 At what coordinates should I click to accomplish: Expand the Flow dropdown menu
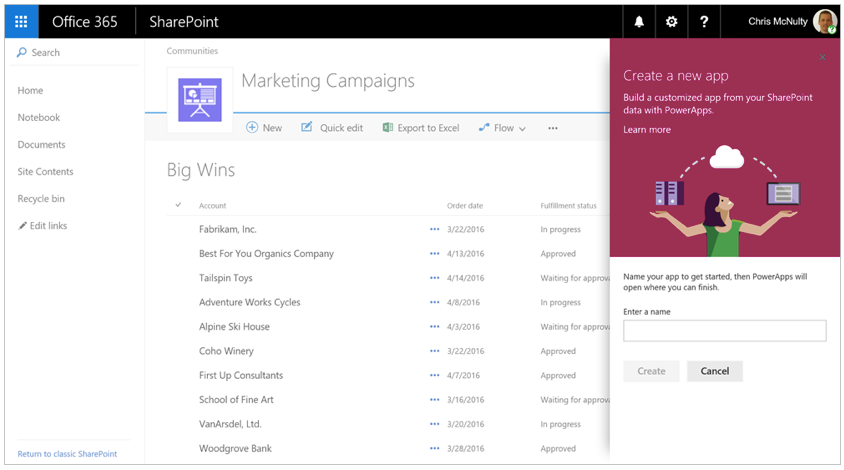502,128
